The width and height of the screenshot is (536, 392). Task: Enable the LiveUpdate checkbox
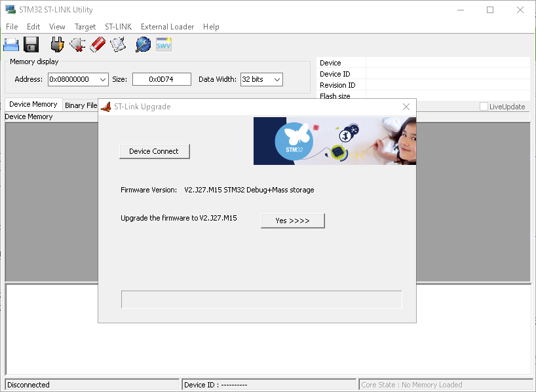pos(484,107)
